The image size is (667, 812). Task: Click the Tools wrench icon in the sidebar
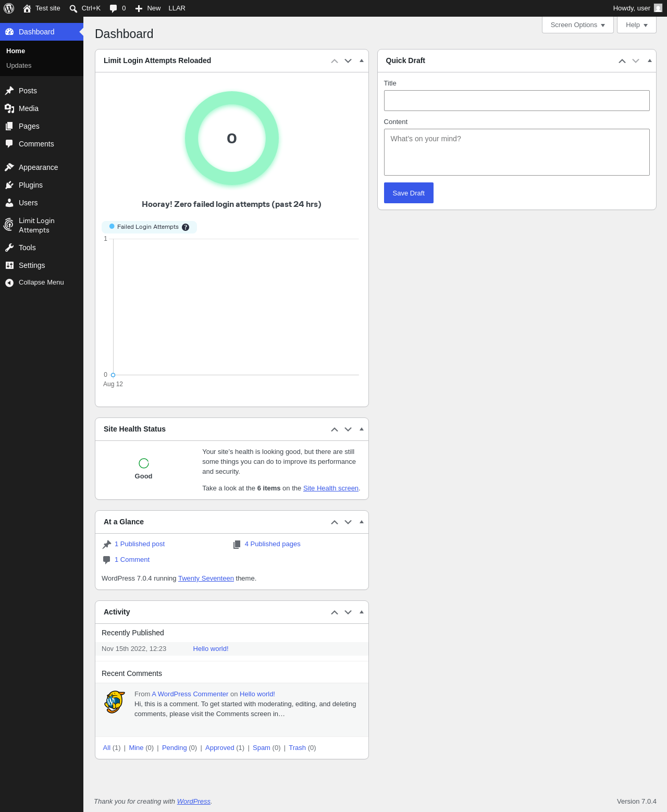pos(9,248)
